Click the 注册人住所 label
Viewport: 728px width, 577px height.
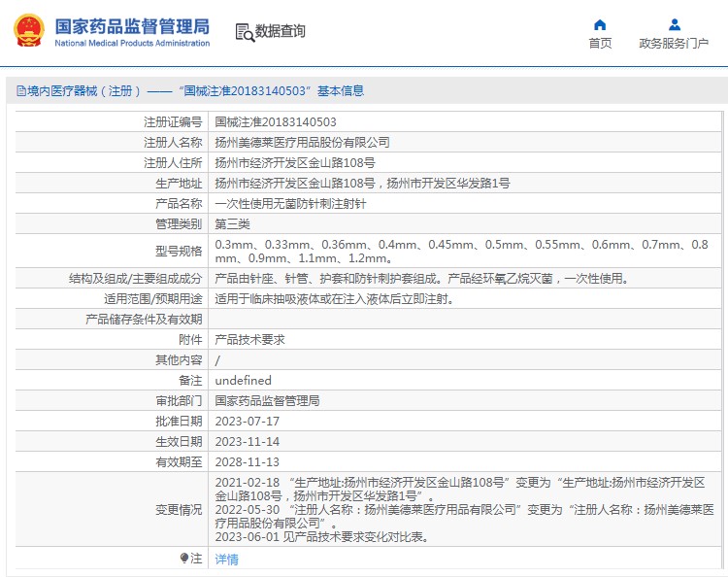[x=173, y=163]
